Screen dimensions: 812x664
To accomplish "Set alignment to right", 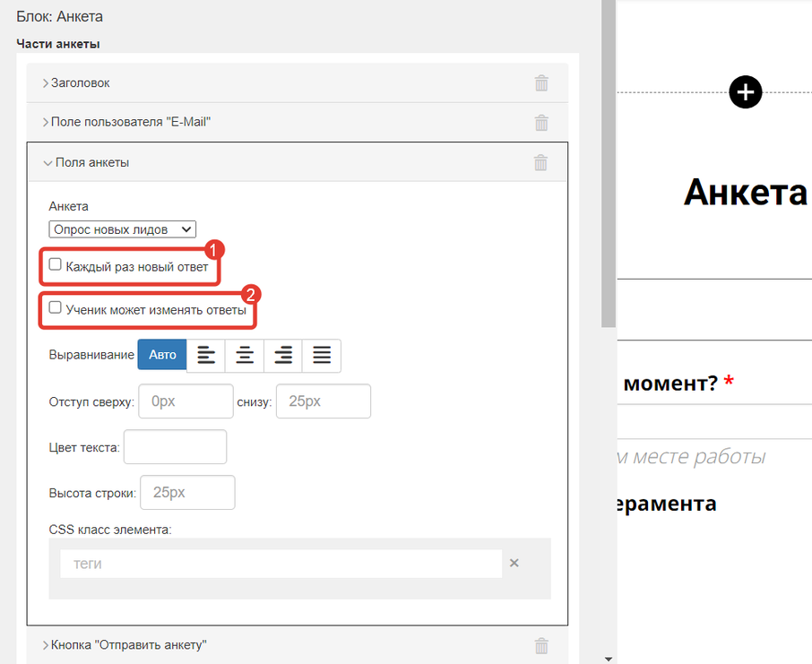I will click(x=283, y=356).
